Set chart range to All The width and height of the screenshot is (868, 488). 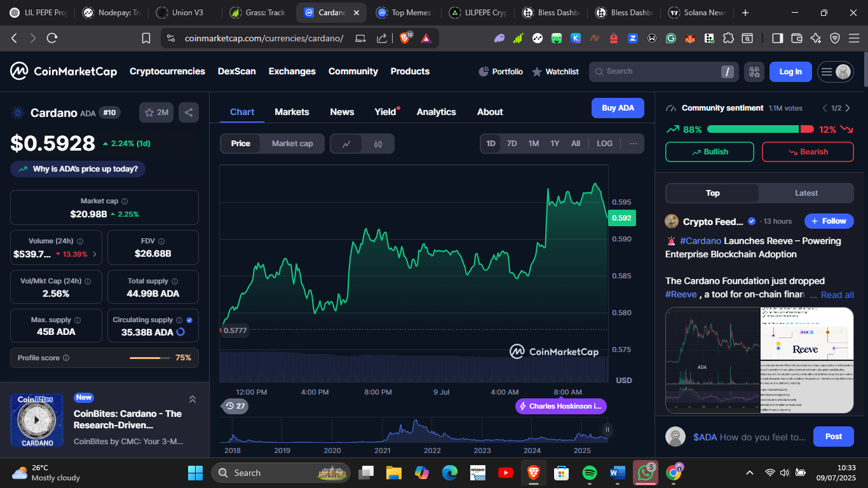[x=576, y=144]
